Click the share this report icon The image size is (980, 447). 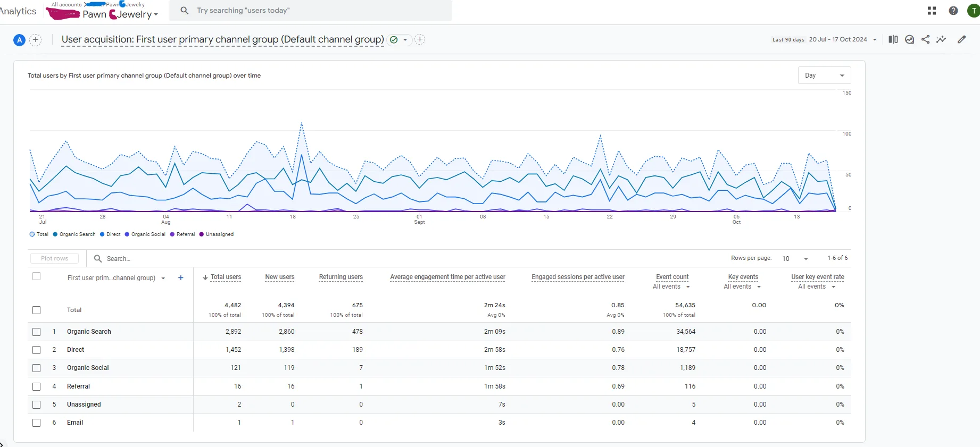pos(926,39)
